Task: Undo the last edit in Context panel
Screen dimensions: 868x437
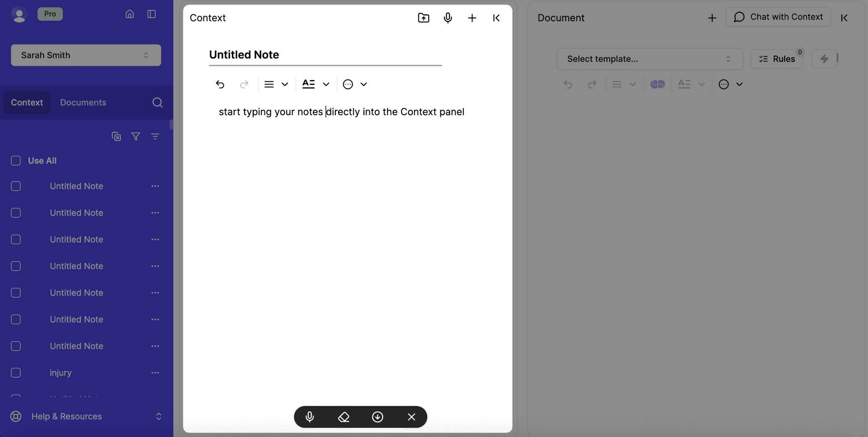Action: pos(220,84)
